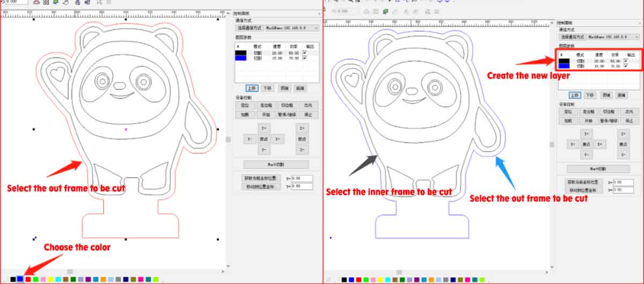
Task: Click 停止 button in left screenshot
Action: point(308,114)
